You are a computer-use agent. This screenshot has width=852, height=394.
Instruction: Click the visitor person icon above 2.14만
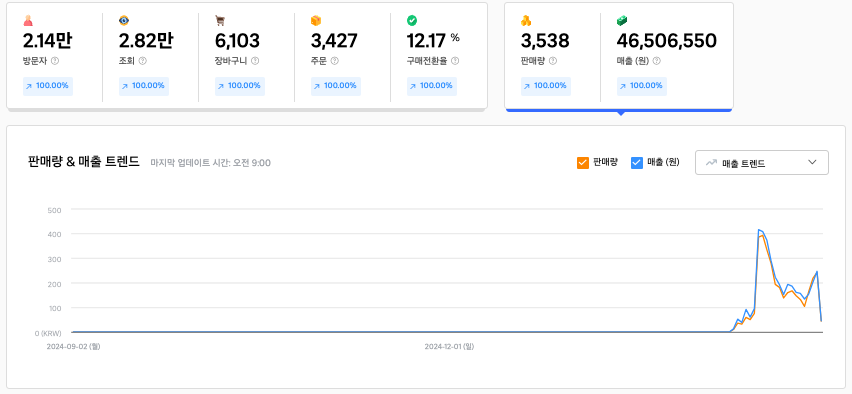pos(28,21)
